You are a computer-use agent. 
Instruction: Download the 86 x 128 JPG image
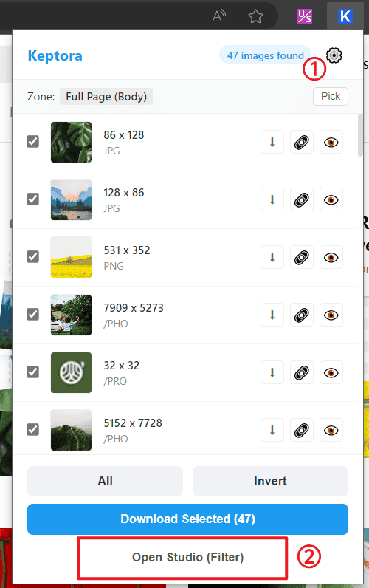click(x=272, y=142)
